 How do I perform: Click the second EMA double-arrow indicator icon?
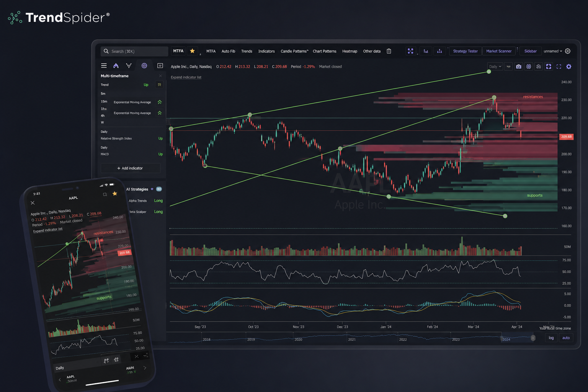(x=160, y=113)
